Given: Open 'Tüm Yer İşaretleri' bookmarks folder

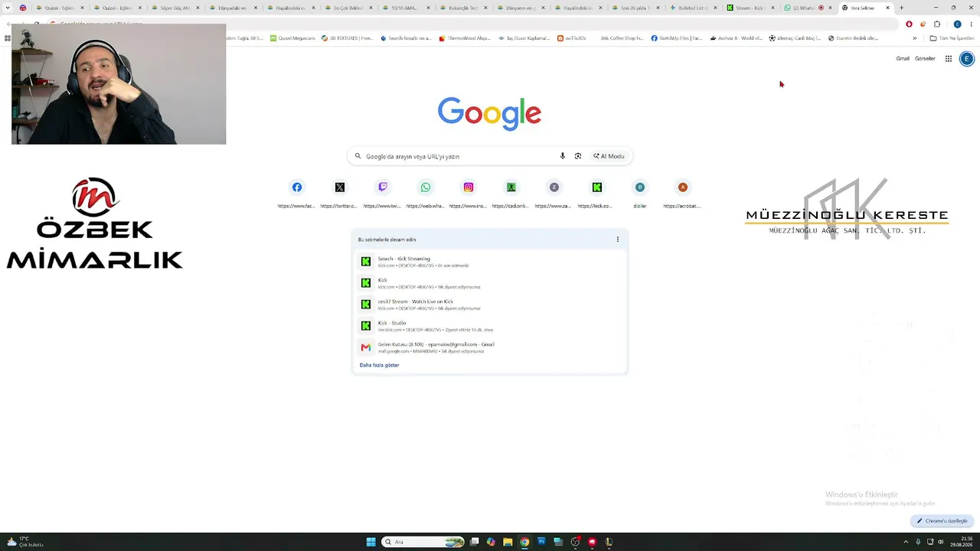Looking at the screenshot, I should pos(952,38).
